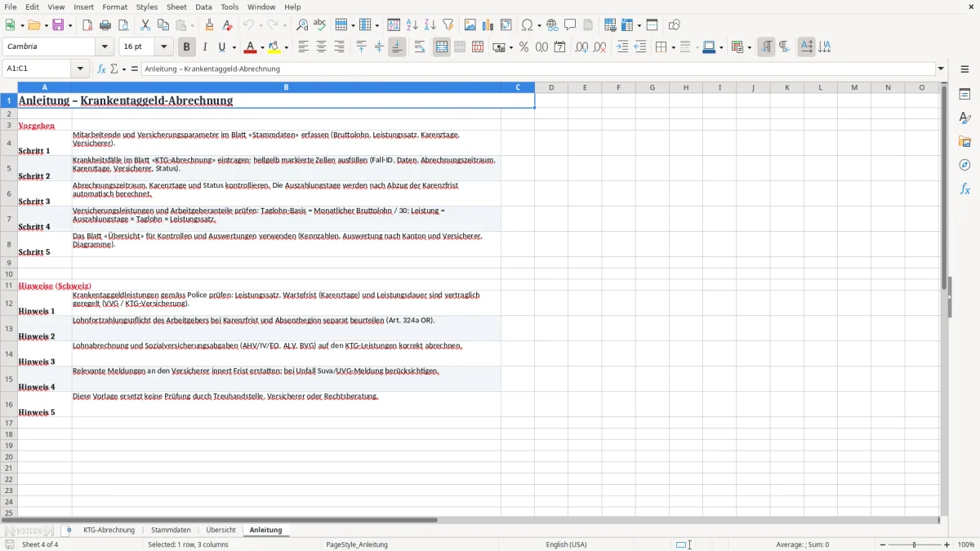Apply yellow background color
980x551 pixels.
274,47
